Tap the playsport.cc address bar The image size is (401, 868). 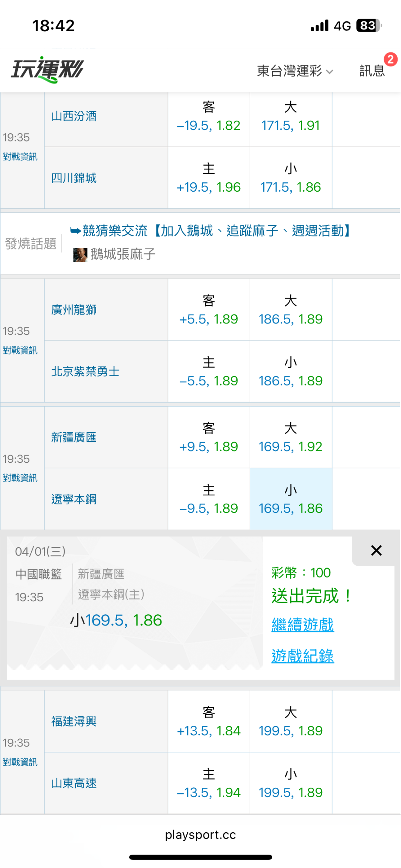point(200,835)
